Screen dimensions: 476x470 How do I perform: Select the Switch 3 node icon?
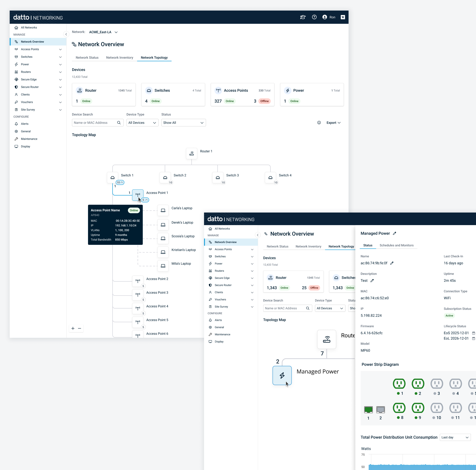coord(218,178)
